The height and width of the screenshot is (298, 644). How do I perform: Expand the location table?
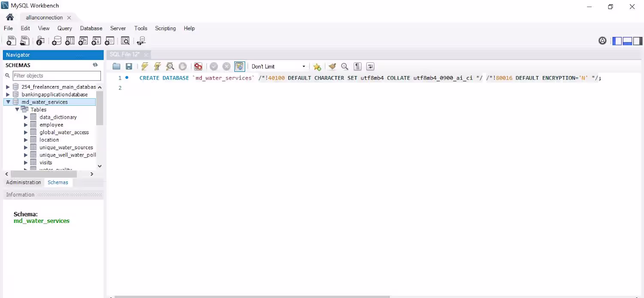pyautogui.click(x=26, y=140)
